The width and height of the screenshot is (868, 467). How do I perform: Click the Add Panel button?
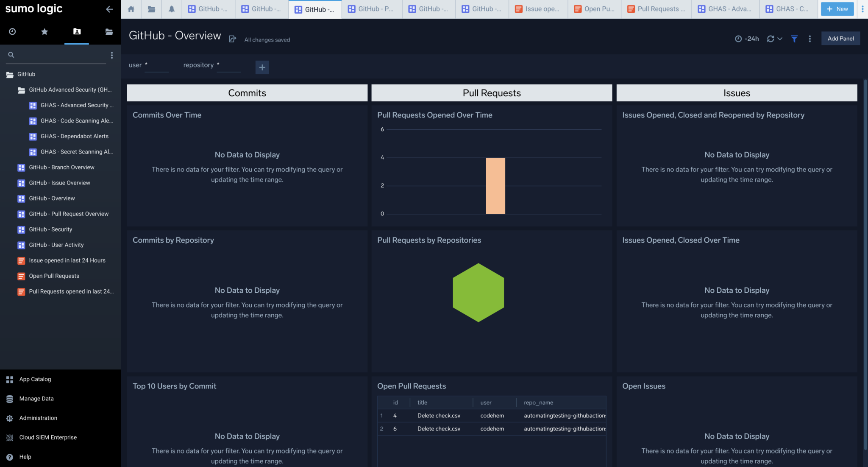840,38
